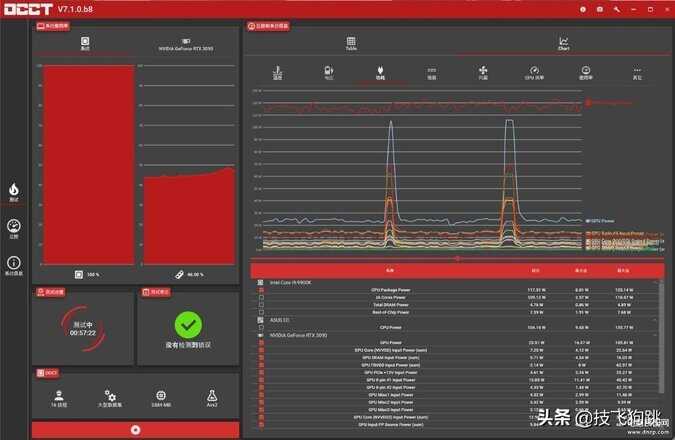Collapse the ASUS EC sensor group
The height and width of the screenshot is (440, 675).
(x=279, y=320)
